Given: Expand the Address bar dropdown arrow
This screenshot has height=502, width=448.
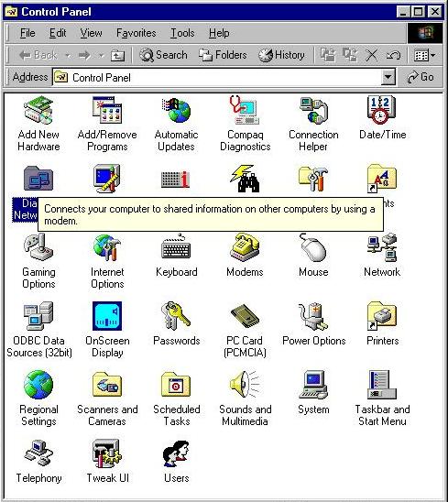Looking at the screenshot, I should (x=388, y=77).
